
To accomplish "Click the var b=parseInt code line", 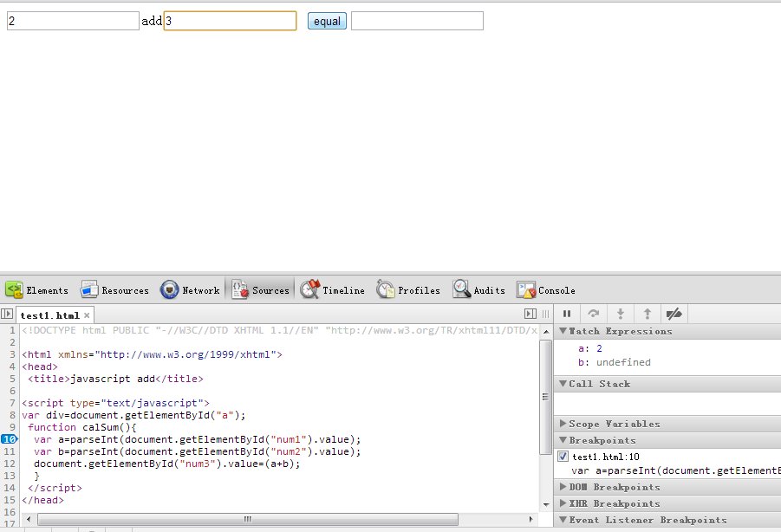I will (198, 451).
